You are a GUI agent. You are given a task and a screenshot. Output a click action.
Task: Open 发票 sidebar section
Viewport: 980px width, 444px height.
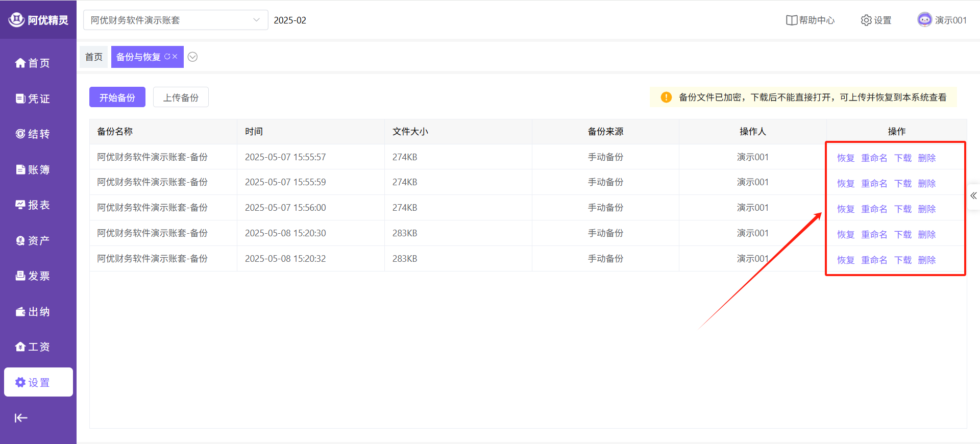pos(33,276)
